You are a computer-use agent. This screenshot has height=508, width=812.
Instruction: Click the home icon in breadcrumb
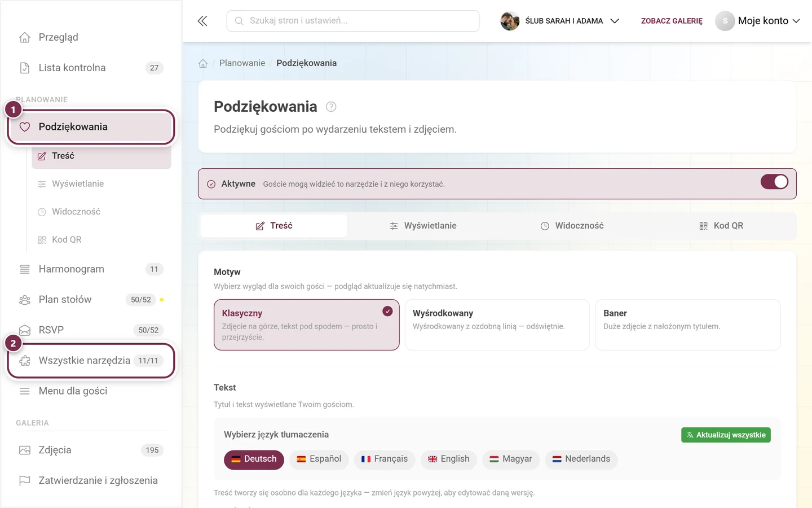click(203, 63)
